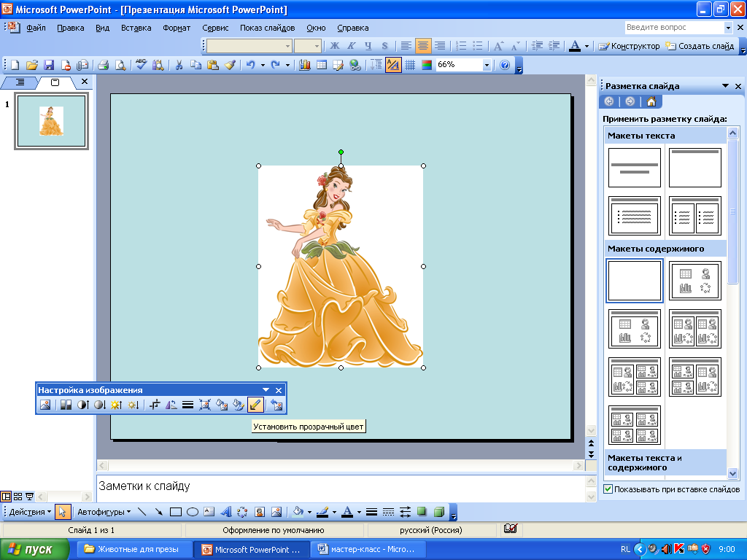
Task: Click Cut scissors icon
Action: 179,65
